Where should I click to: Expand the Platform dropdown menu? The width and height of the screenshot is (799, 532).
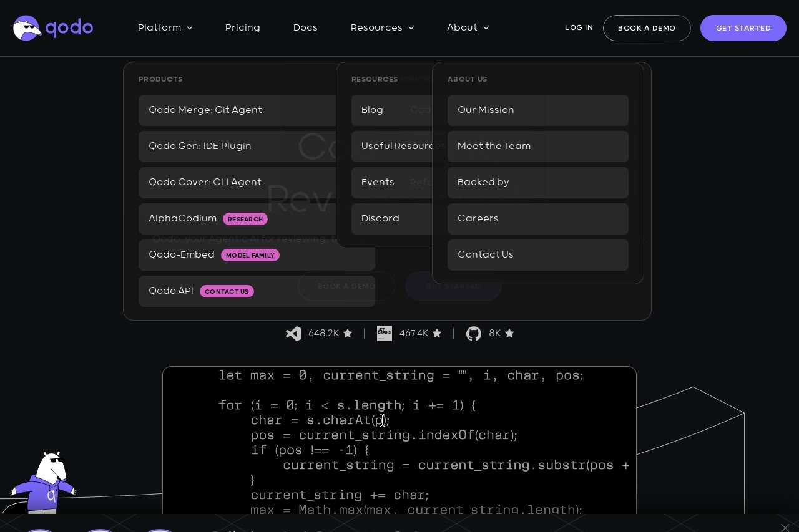pyautogui.click(x=165, y=28)
